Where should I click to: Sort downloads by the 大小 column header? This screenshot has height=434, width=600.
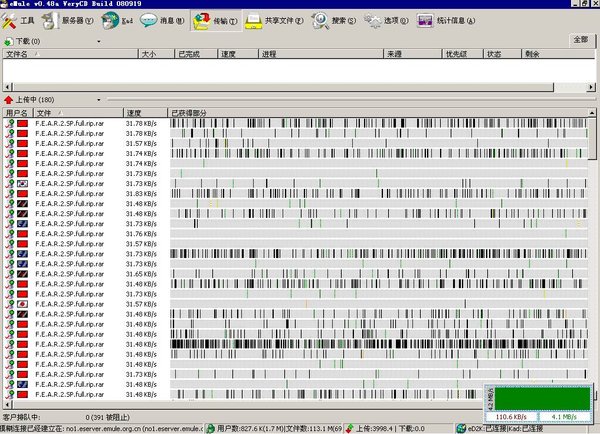click(x=156, y=54)
